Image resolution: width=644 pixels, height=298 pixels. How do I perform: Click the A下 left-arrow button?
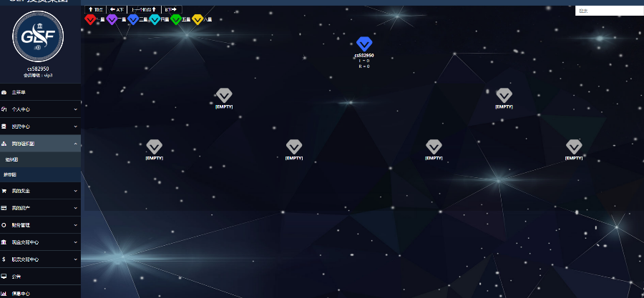[117, 9]
